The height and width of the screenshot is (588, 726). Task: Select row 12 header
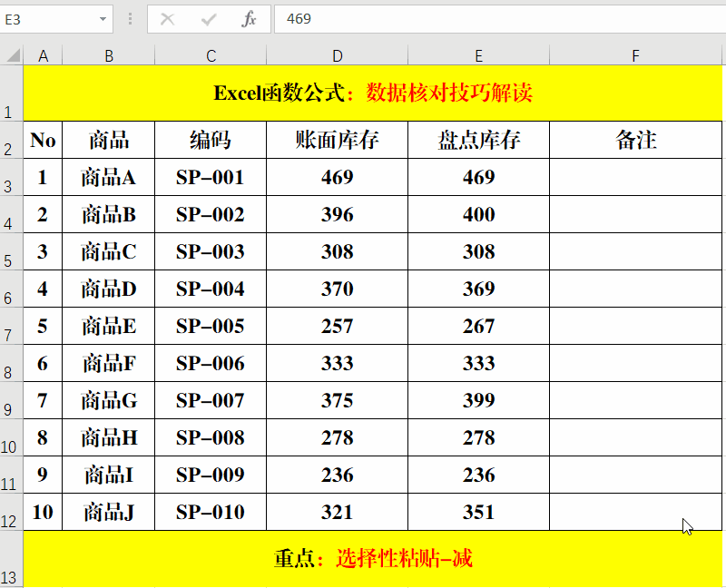(x=11, y=512)
